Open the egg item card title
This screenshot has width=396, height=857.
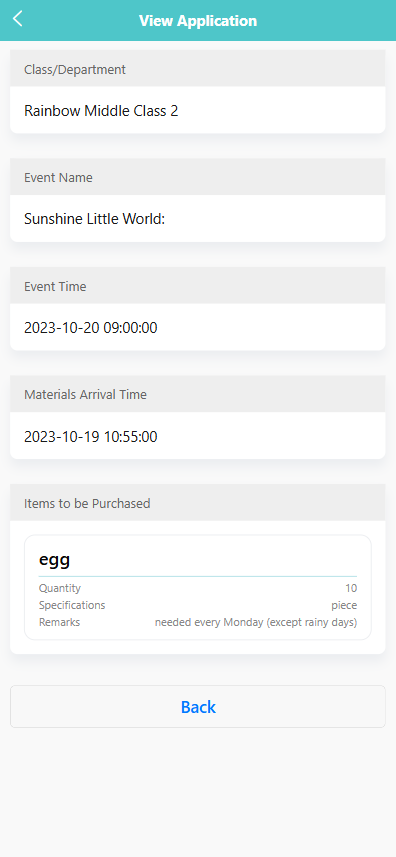55,560
